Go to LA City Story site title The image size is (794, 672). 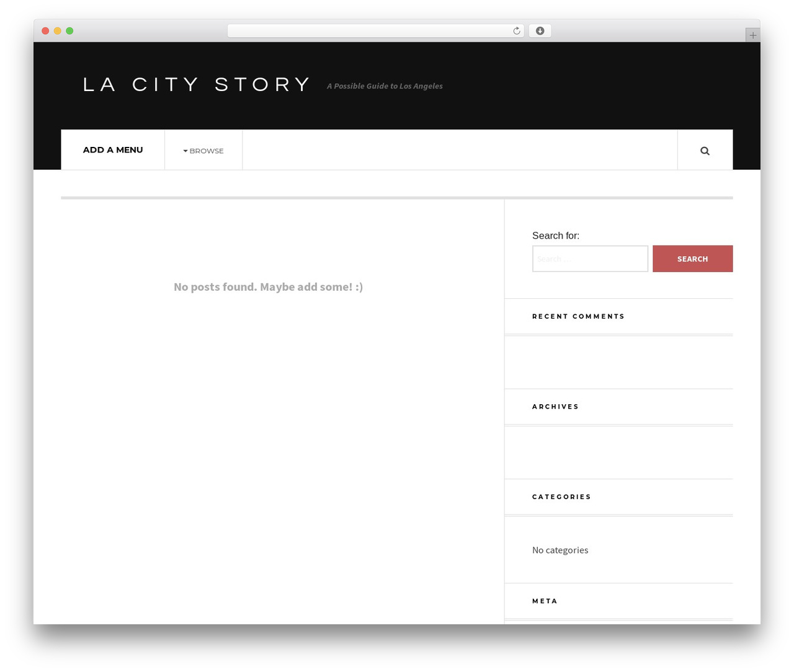(197, 84)
